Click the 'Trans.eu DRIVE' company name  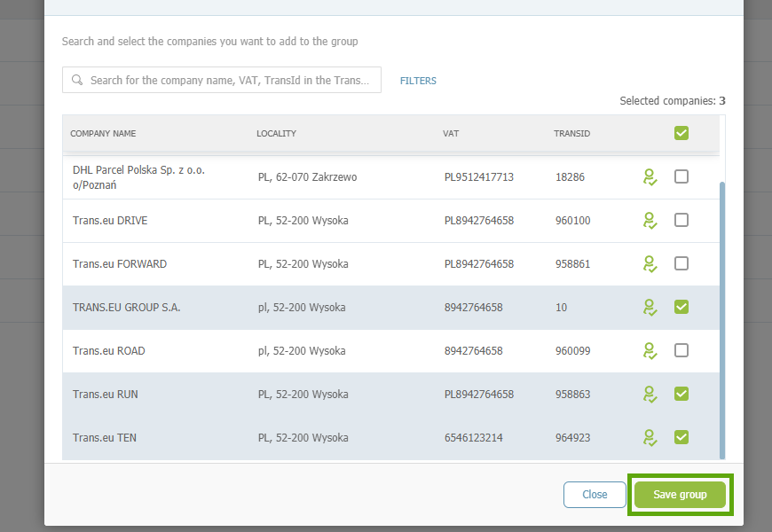110,221
